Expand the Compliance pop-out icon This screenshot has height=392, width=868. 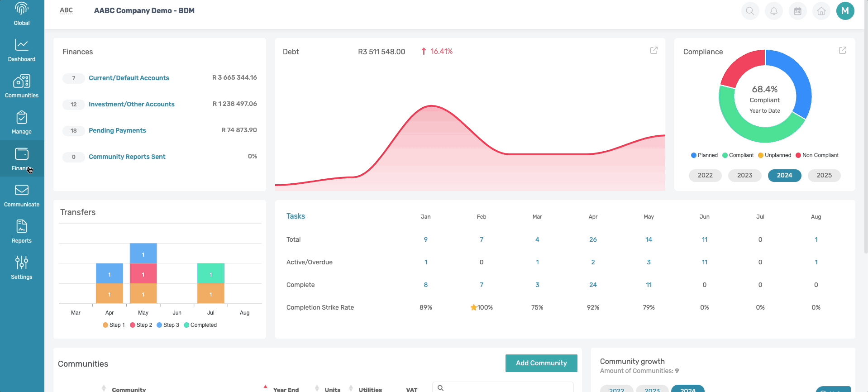click(x=843, y=50)
